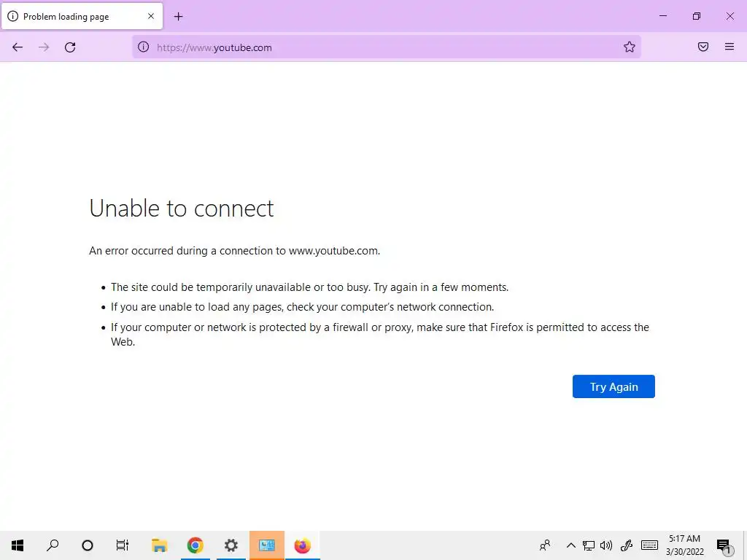
Task: Click the bullet about firewall or proxy
Action: click(x=380, y=334)
